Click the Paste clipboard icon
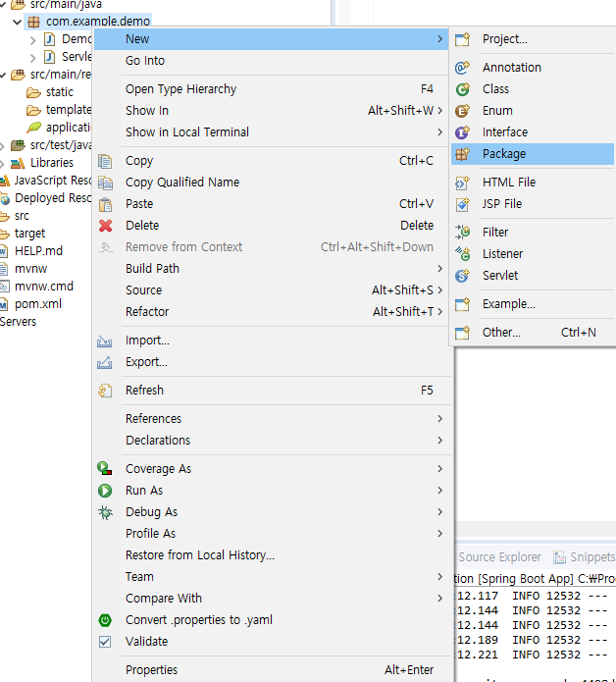 tap(105, 204)
